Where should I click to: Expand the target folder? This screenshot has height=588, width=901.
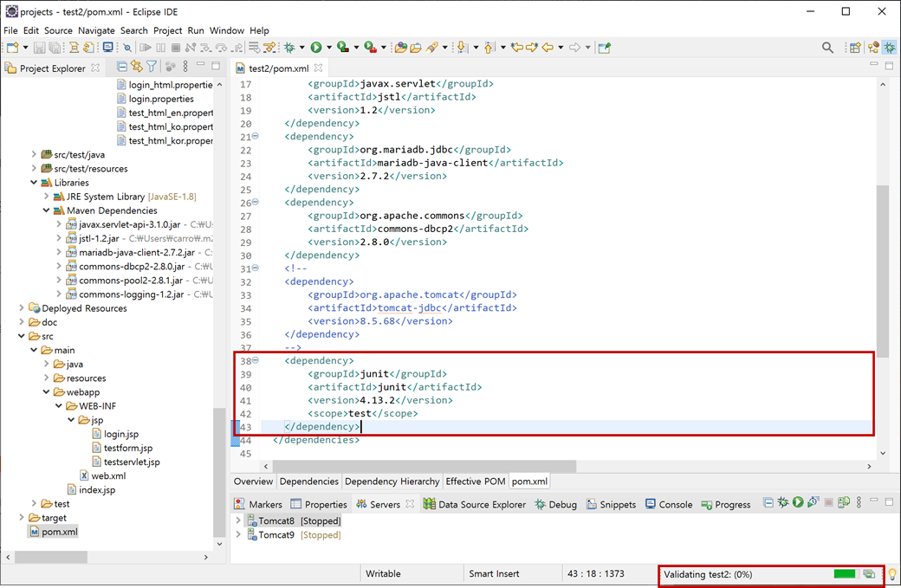point(22,517)
